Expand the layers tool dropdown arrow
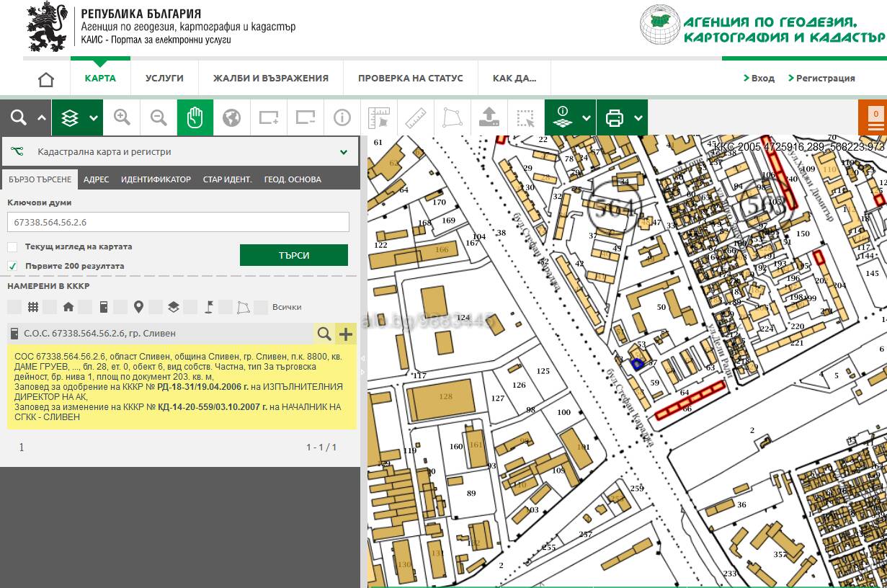 [94, 118]
